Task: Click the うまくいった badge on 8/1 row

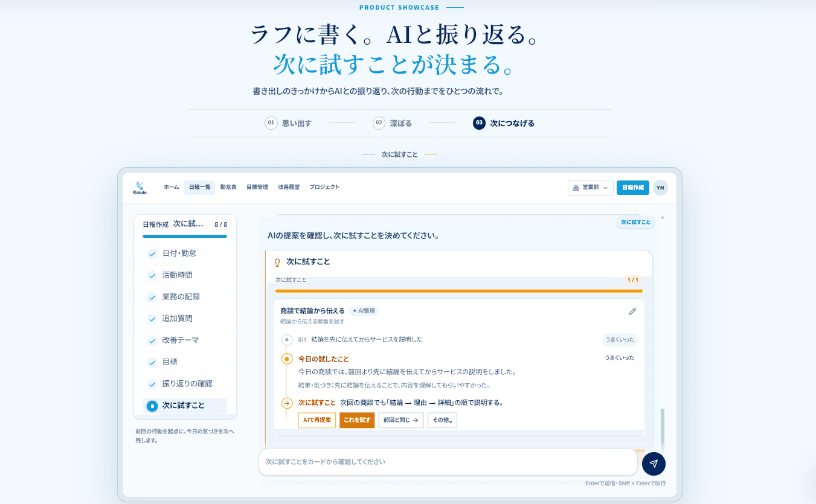Action: coord(620,340)
